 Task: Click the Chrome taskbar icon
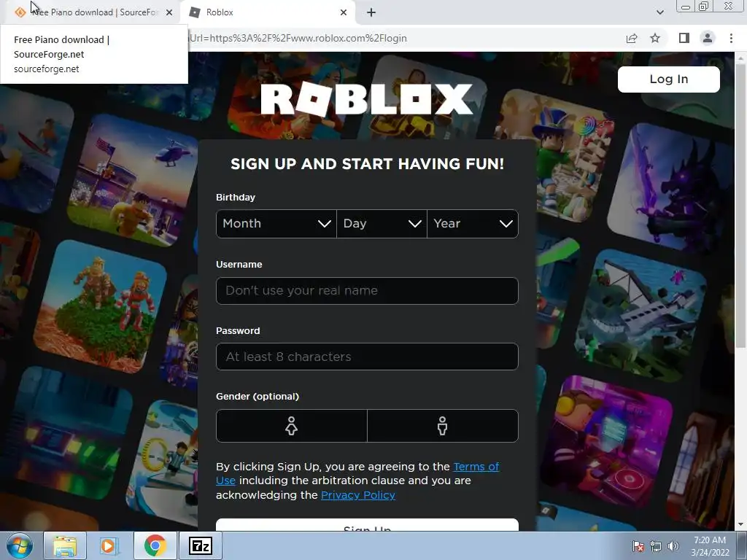point(155,545)
